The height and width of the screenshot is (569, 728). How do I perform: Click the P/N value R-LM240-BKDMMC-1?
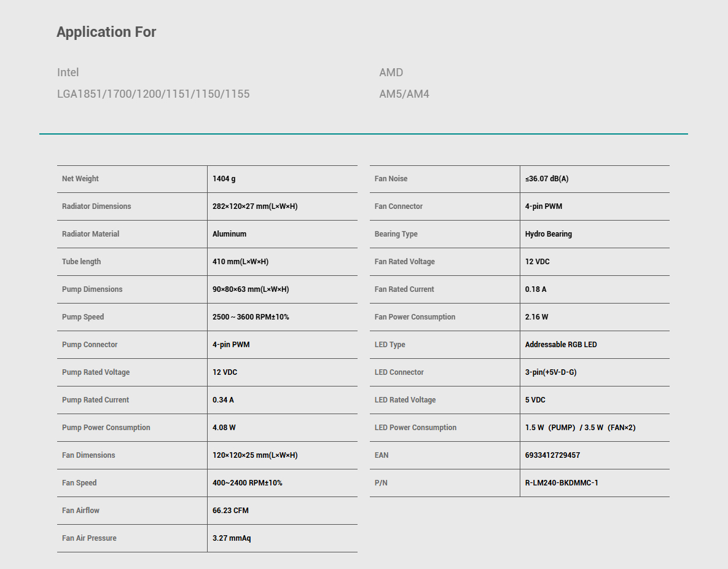tap(562, 482)
